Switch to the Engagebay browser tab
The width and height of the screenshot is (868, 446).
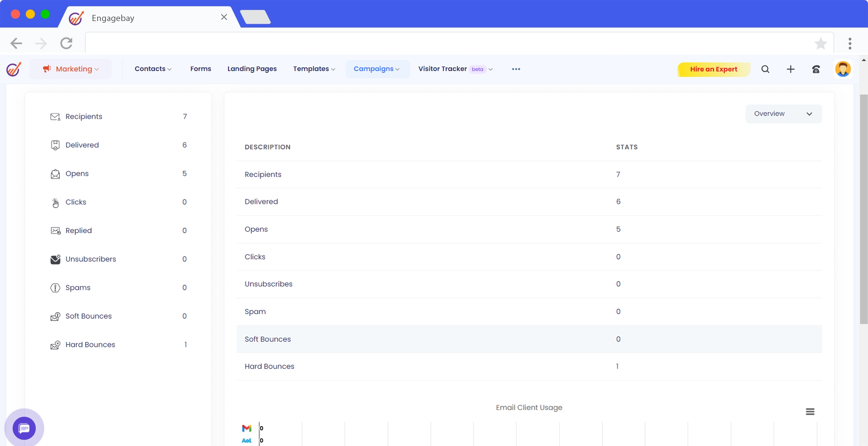pos(149,18)
